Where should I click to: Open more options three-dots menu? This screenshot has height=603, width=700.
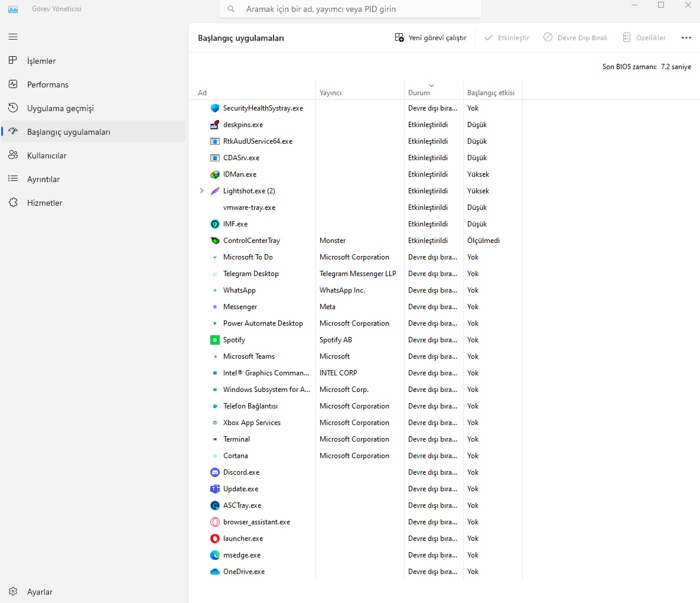point(686,38)
